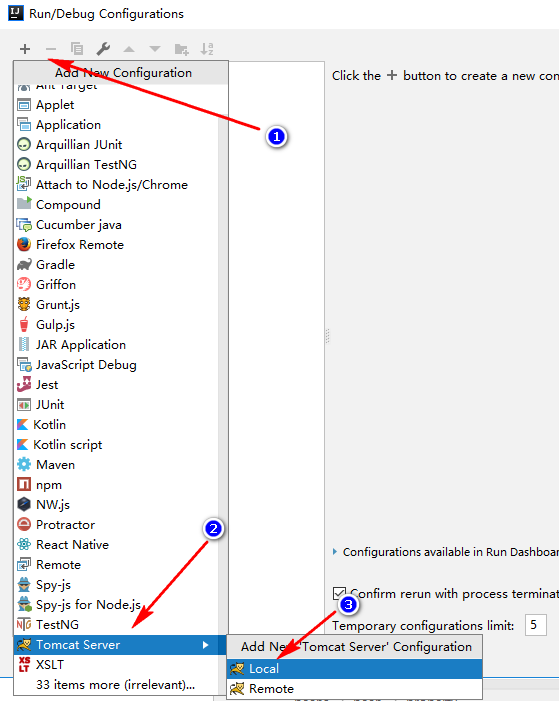559x701 pixels.
Task: Click the Sort Configurations alphabetically icon
Action: (207, 49)
